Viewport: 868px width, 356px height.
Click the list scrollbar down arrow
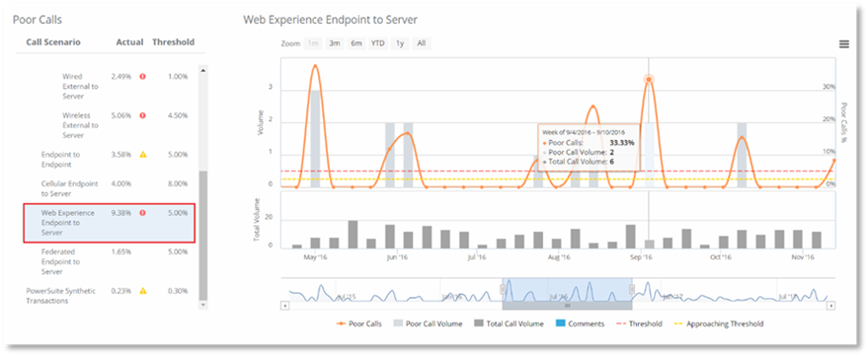[x=203, y=304]
